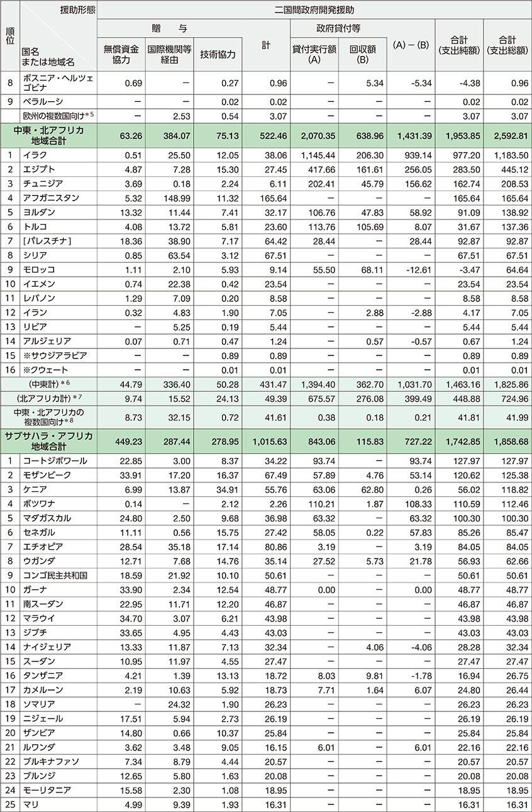Click the 1,145.44 loan value for Iraq
532x812 pixels.
tap(314, 156)
